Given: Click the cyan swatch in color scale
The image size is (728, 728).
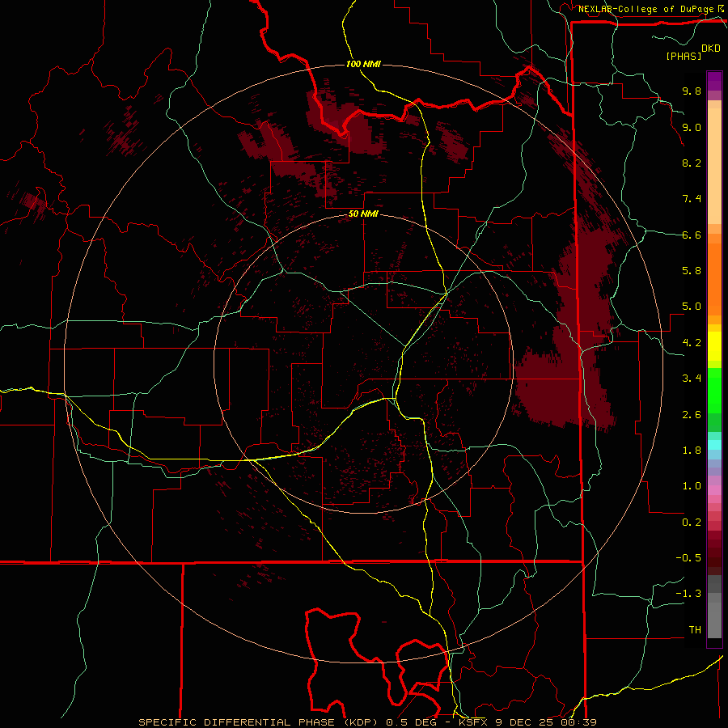Looking at the screenshot, I should pyautogui.click(x=714, y=445).
